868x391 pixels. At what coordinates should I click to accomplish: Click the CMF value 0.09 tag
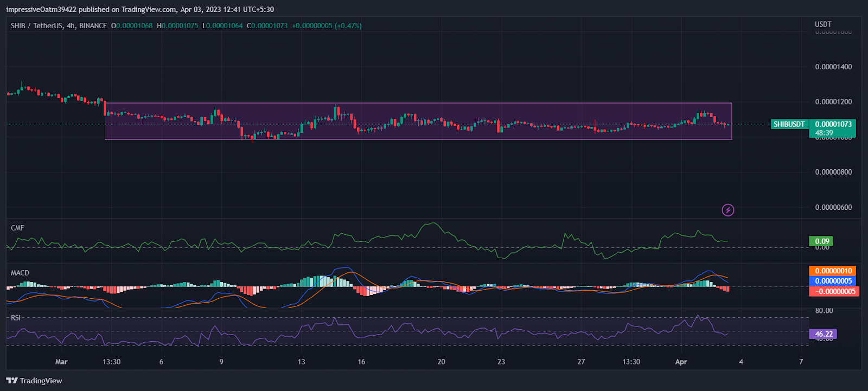pos(821,241)
